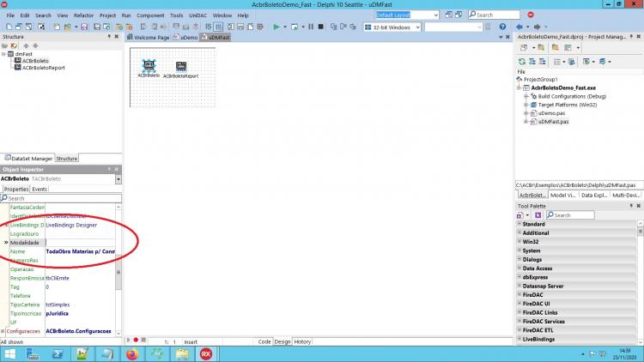
Task: Select AcbrBoletoDemo_Fast.exe in Project Manager
Action: click(563, 87)
